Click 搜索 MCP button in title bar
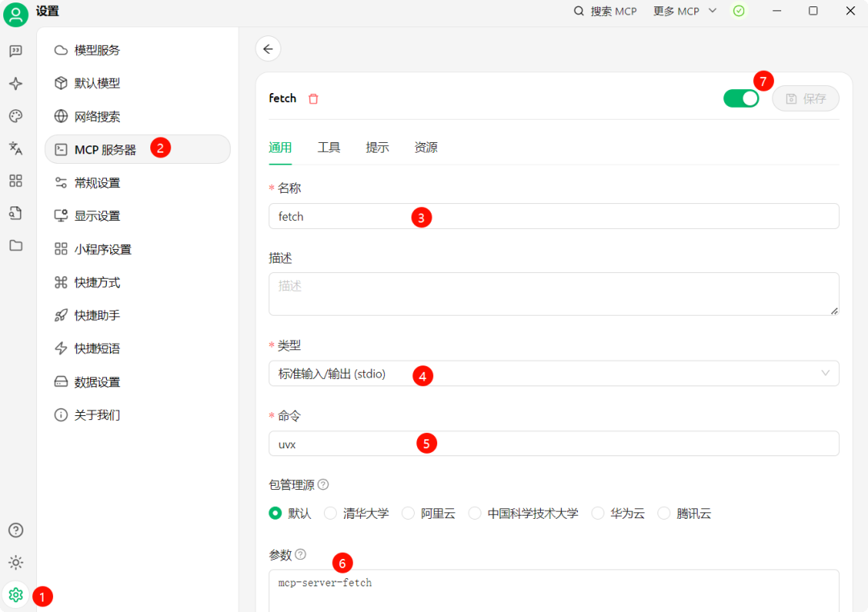 point(605,11)
